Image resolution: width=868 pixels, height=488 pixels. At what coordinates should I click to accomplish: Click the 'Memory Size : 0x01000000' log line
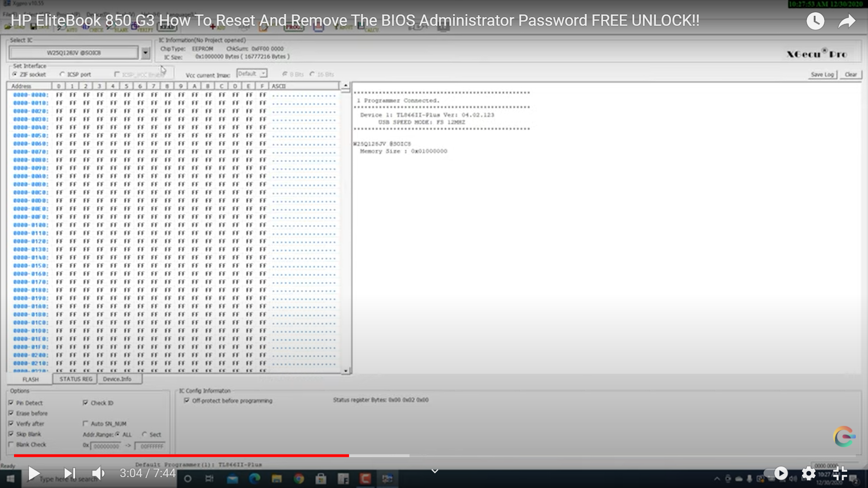tap(403, 151)
